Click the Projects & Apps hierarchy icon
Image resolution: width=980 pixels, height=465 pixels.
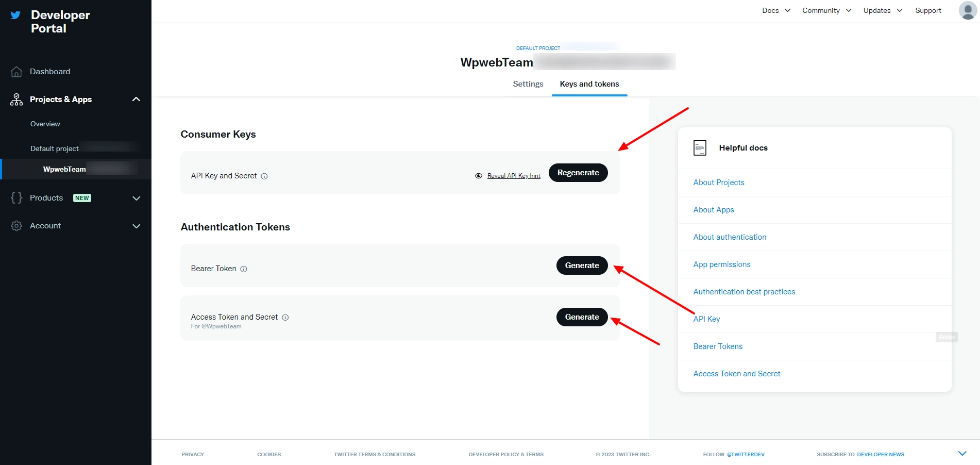coord(16,99)
